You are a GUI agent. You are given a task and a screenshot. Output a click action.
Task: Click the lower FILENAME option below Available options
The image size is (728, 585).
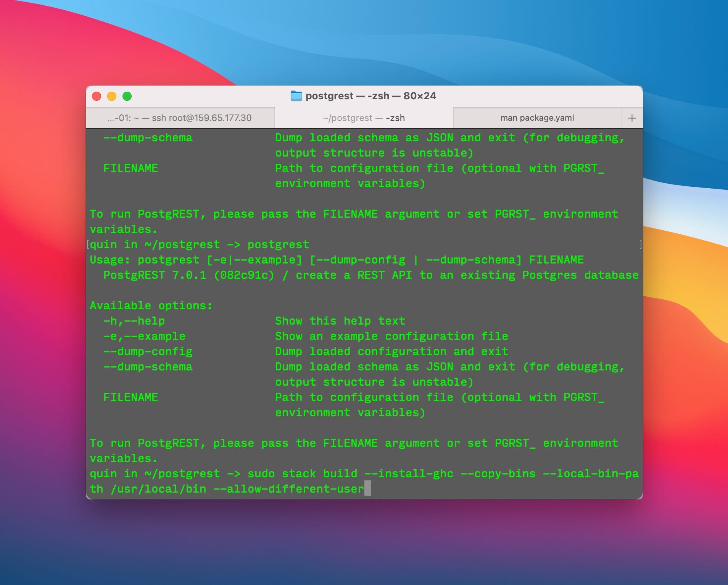[130, 397]
